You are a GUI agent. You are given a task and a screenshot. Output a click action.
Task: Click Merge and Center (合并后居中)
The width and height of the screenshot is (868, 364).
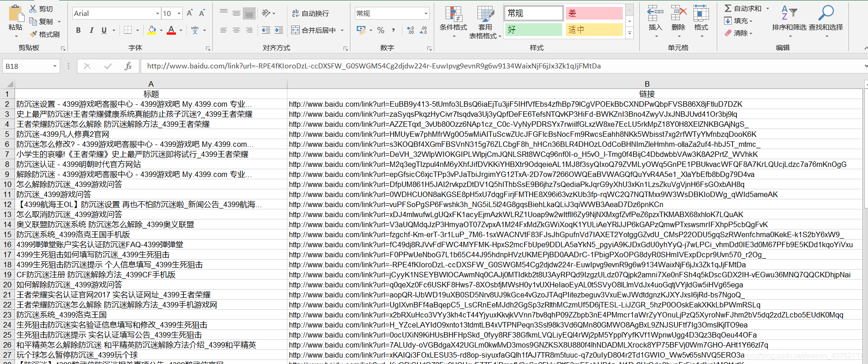(x=313, y=30)
